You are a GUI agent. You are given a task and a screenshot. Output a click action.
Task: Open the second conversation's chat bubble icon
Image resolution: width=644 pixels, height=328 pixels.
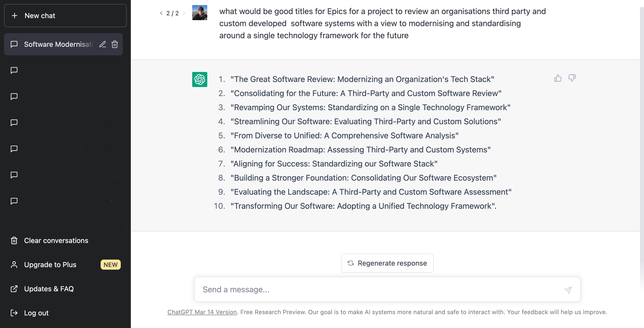(x=14, y=70)
